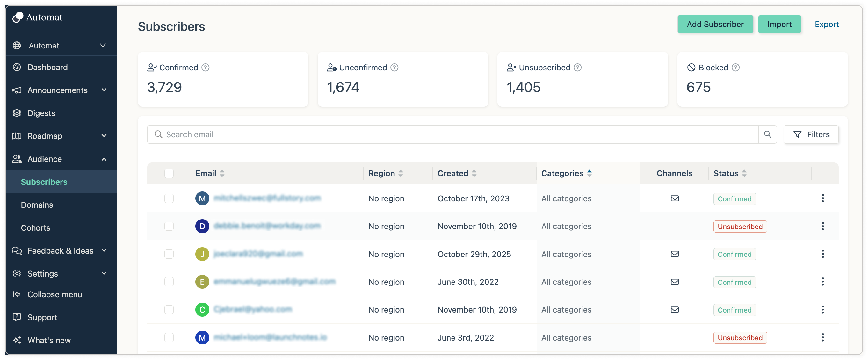
Task: Expand the Announcements sidebar menu
Action: tap(104, 90)
